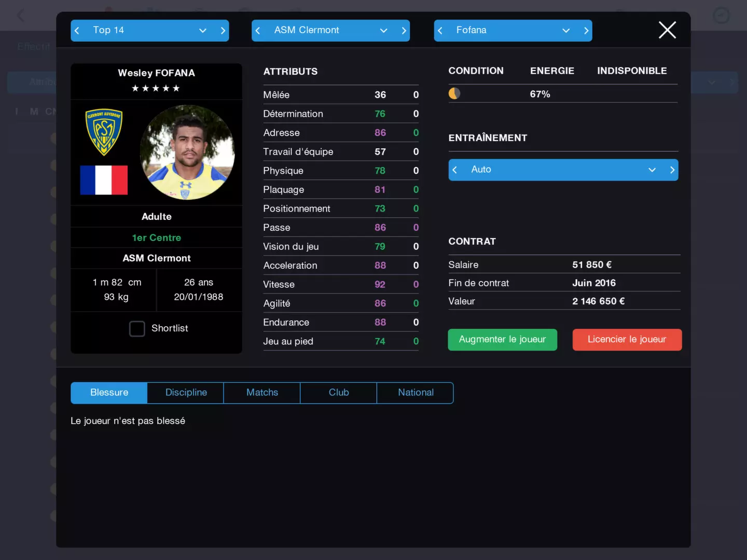The height and width of the screenshot is (560, 747).
Task: Select next training option after Auto
Action: coord(672,170)
